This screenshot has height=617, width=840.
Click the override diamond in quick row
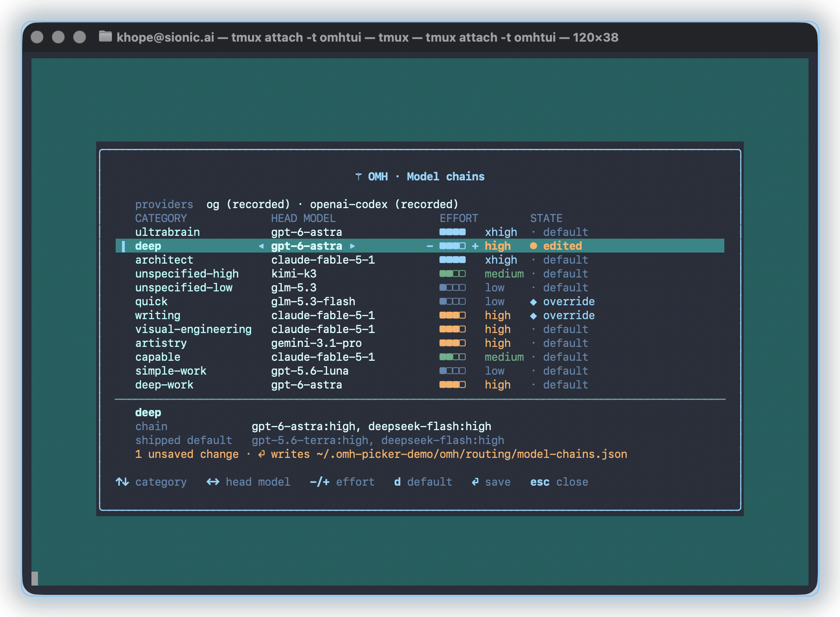tap(533, 302)
